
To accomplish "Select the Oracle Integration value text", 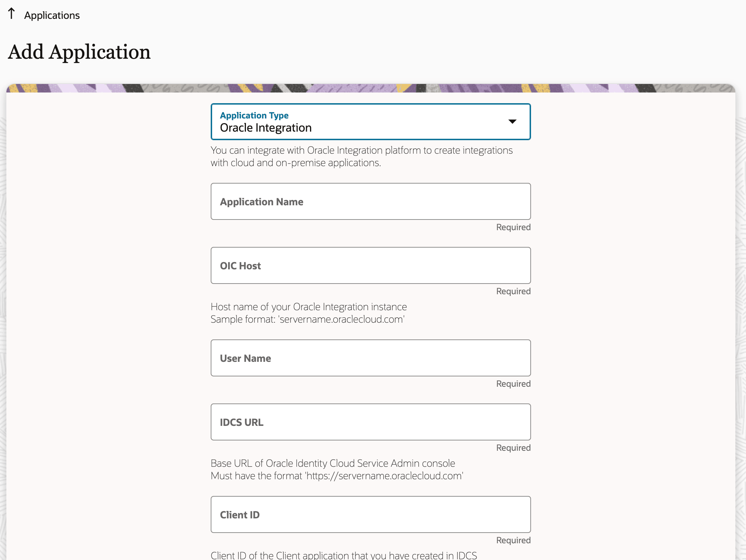I will pos(266,128).
